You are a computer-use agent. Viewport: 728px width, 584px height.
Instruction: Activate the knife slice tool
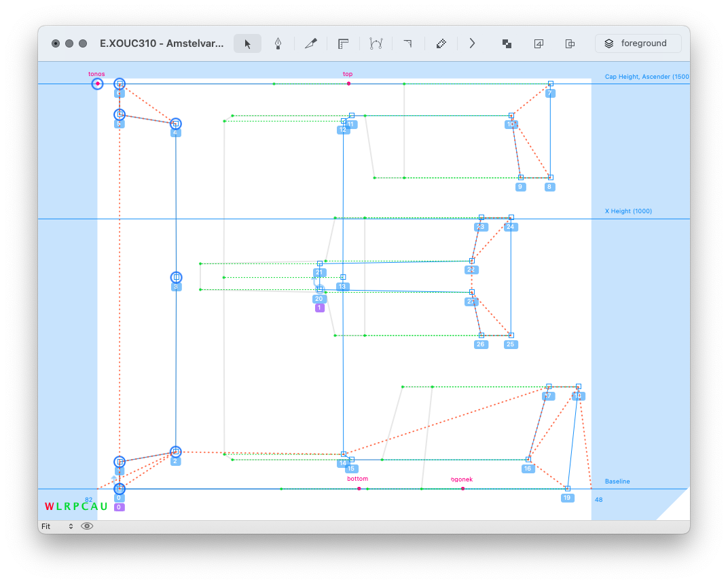coord(311,43)
